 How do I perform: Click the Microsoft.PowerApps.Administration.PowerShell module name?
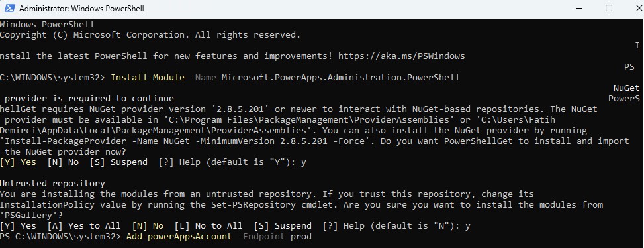pyautogui.click(x=340, y=78)
